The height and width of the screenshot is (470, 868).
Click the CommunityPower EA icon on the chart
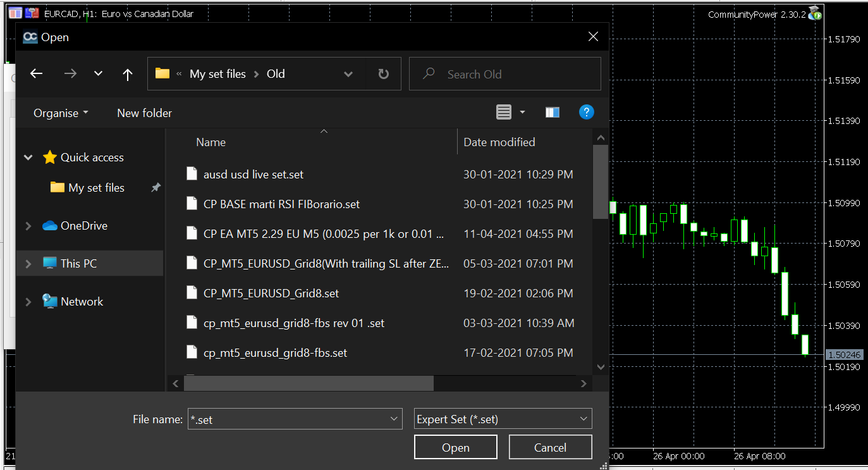[815, 12]
